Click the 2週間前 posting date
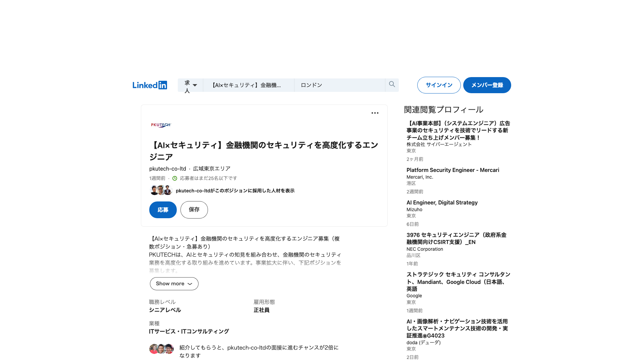 point(415,192)
